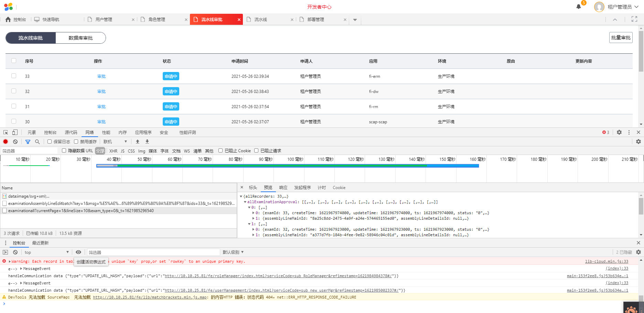Screen dimensions: 644x313
Task: Switch to the 响应 detail tab
Action: 283,188
